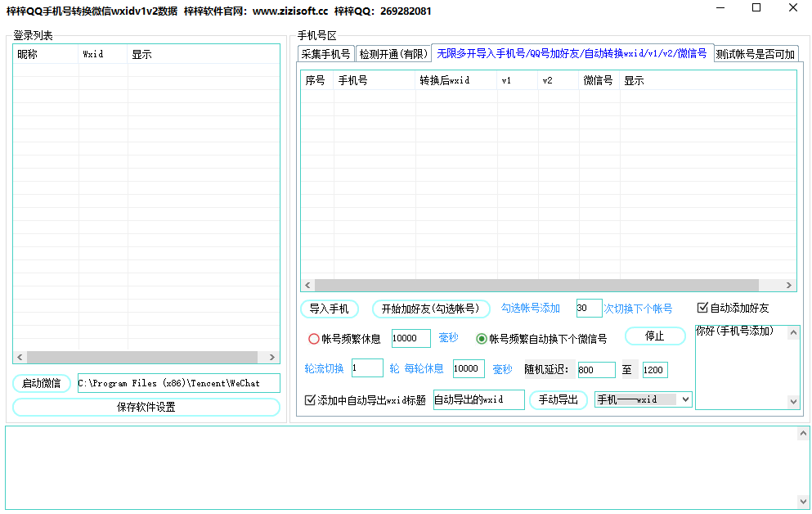Switch to the 采集手机号 tab

(x=325, y=55)
